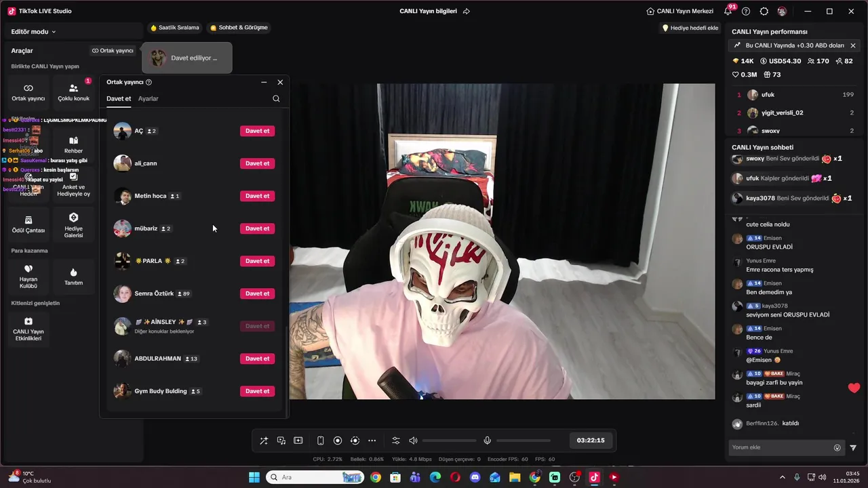Invite Metin hoca with Davet et

tap(257, 196)
